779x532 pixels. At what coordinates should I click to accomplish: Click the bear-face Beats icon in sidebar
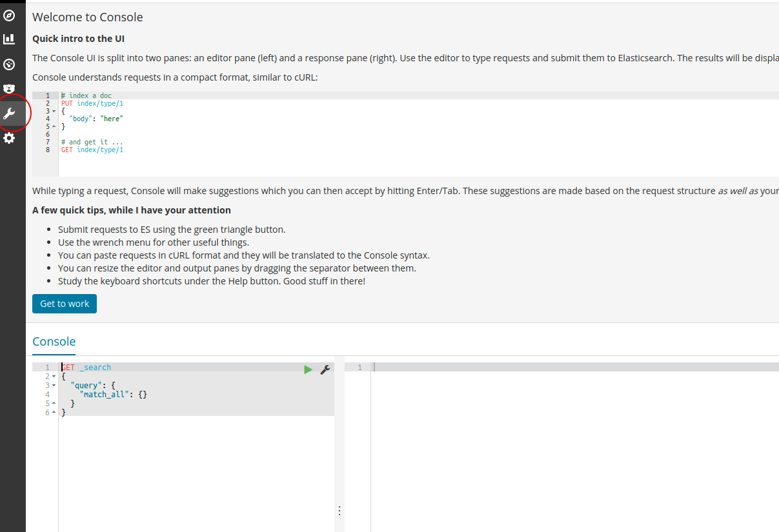(9, 89)
